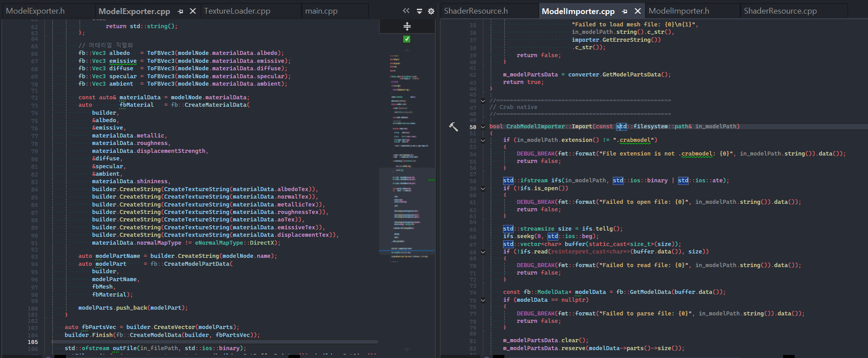The image size is (868, 358).
Task: Click 'converter.GetModelPartsData()' call
Action: pyautogui.click(x=618, y=75)
